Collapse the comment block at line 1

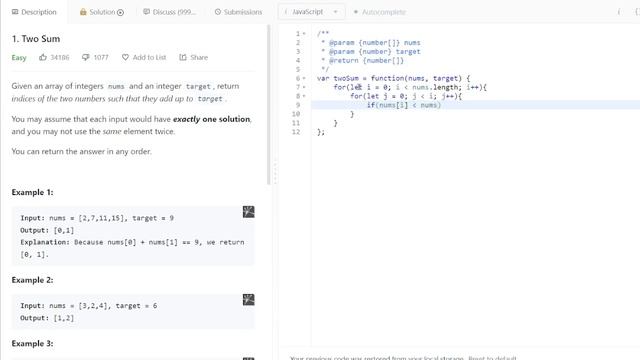[x=304, y=33]
